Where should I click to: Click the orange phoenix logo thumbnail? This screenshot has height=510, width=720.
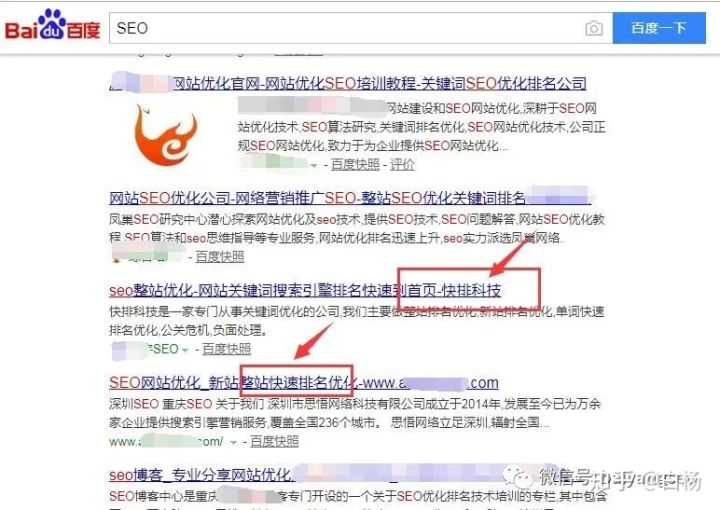point(165,135)
